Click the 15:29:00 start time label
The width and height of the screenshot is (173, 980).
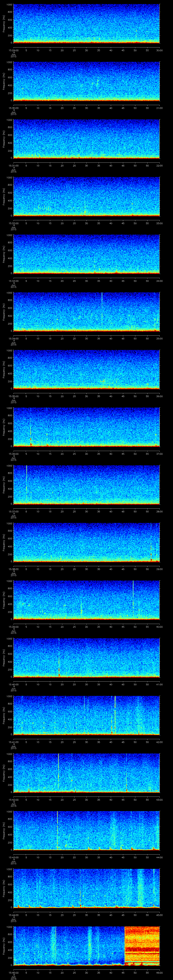pyautogui.click(x=13, y=50)
